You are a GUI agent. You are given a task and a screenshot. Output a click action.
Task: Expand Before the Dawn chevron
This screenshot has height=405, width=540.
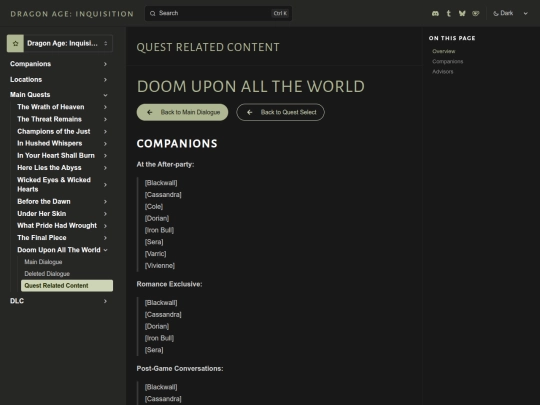click(x=105, y=201)
